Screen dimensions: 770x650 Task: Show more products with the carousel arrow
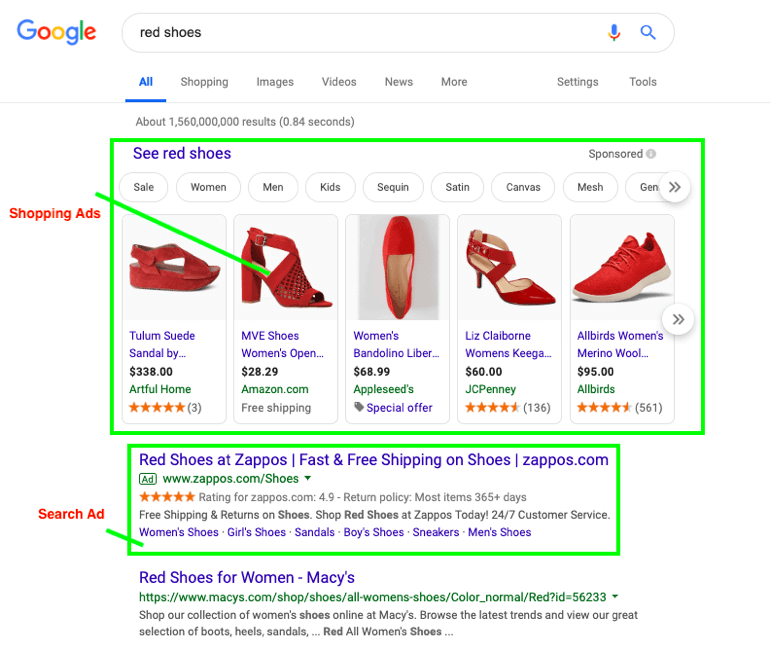click(678, 320)
